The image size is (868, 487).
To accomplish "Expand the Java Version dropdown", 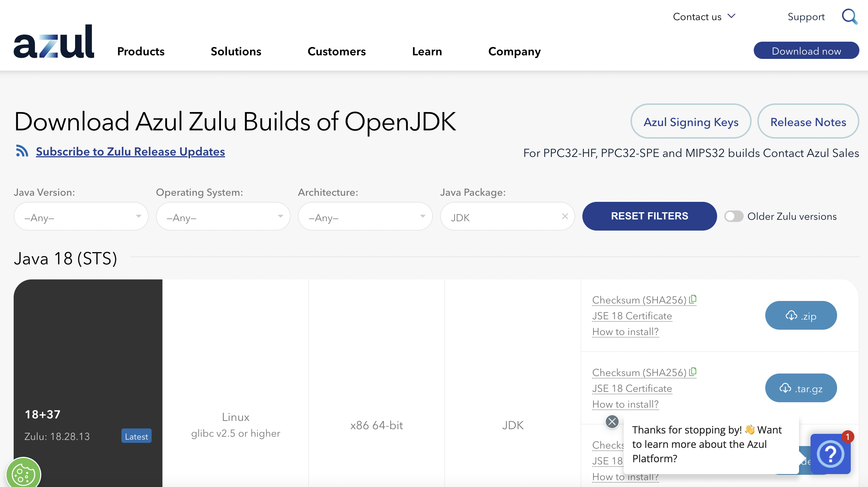I will point(81,217).
